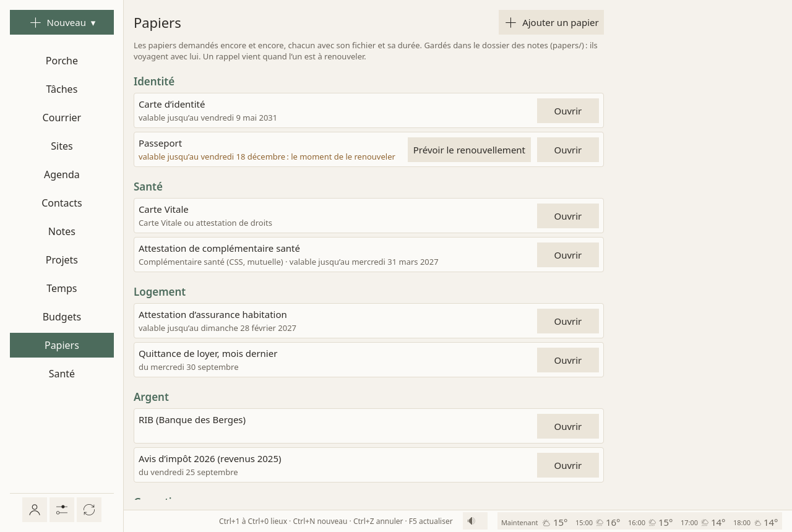Open the RIB (Banque des Berges)

[568, 426]
